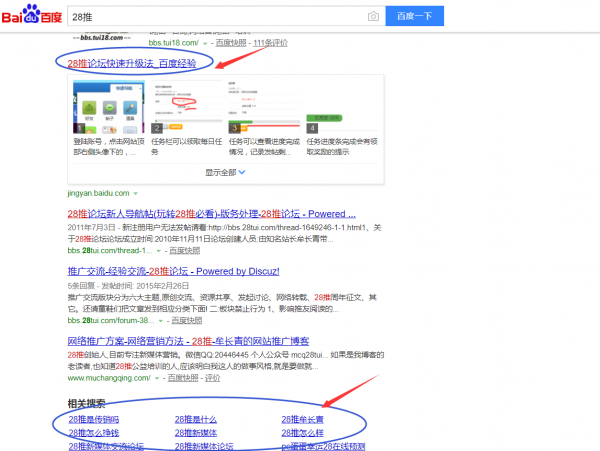Search related term 28推怎么样

tap(302, 433)
